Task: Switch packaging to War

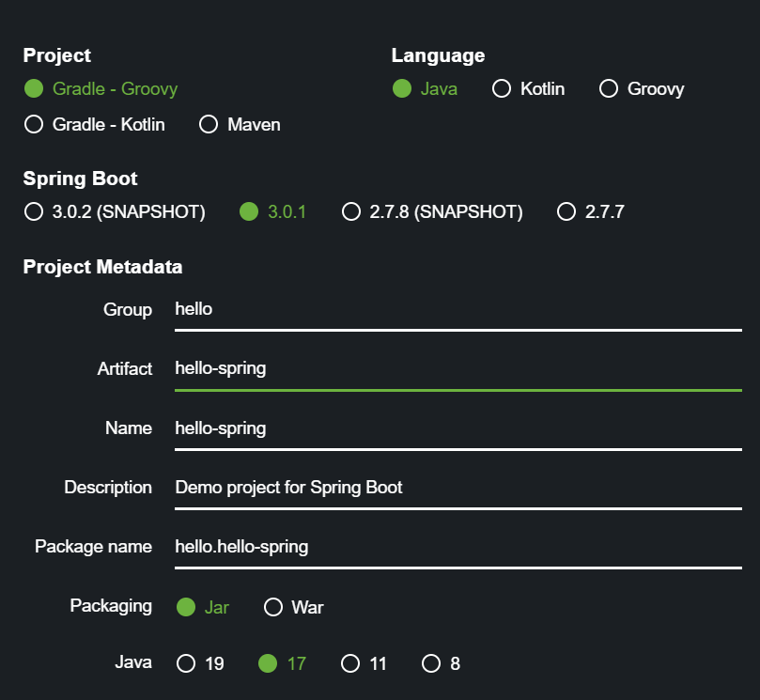Action: pyautogui.click(x=273, y=607)
